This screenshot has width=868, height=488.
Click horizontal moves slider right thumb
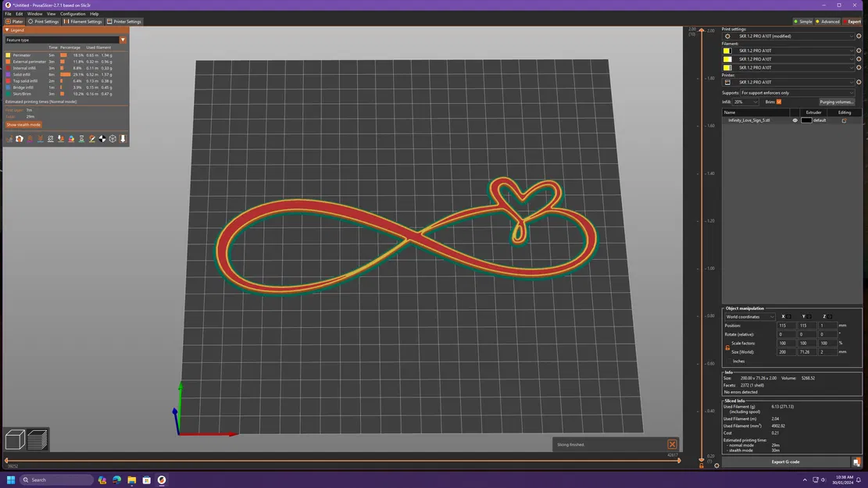click(x=679, y=461)
